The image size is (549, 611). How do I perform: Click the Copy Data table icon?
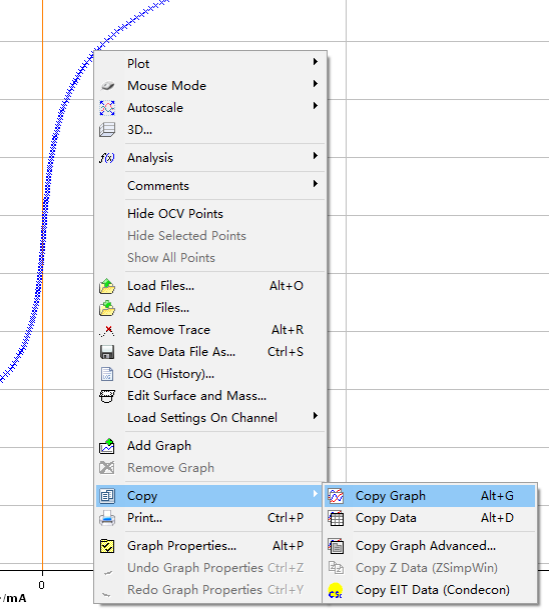pyautogui.click(x=335, y=518)
